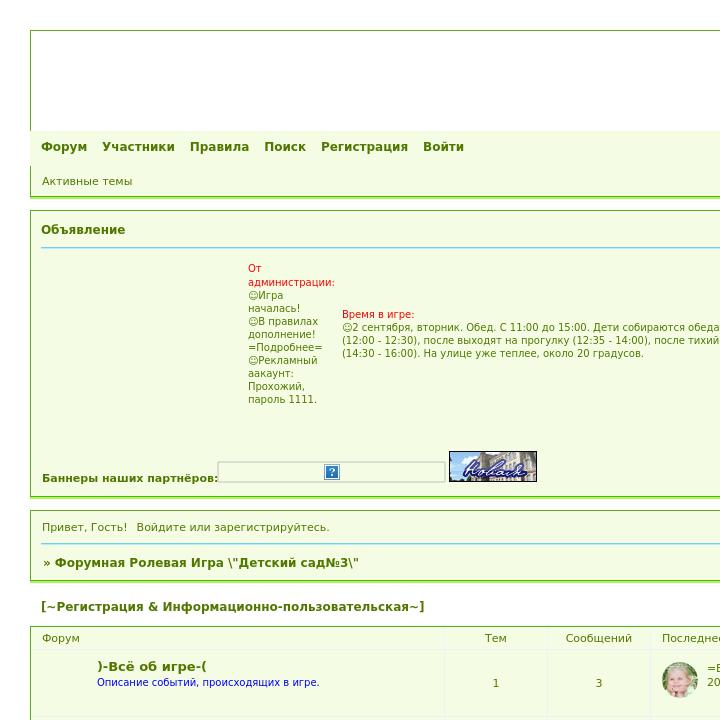Click the Регистрация & Информационно-пользовательская category heading
Viewport: 720px width, 720px height.
(233, 607)
